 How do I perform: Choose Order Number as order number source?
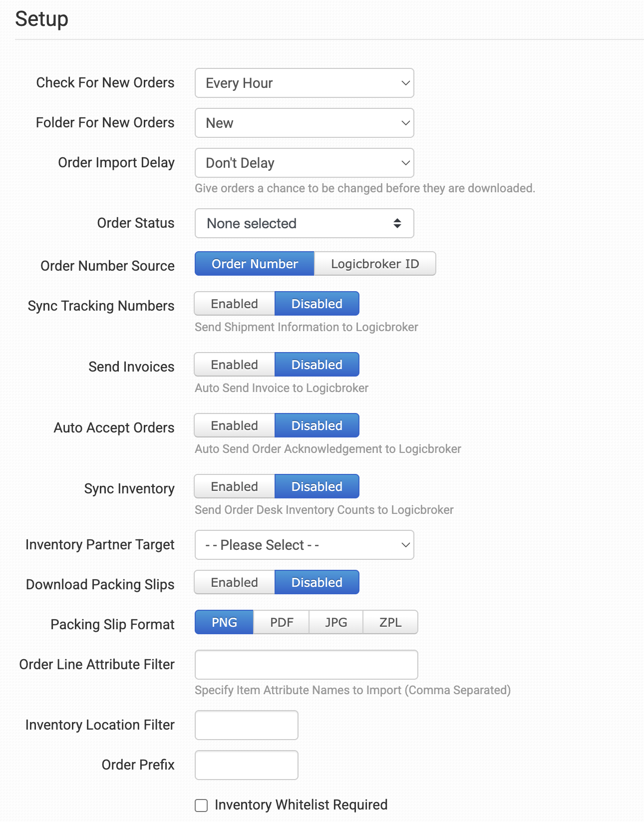tap(255, 264)
